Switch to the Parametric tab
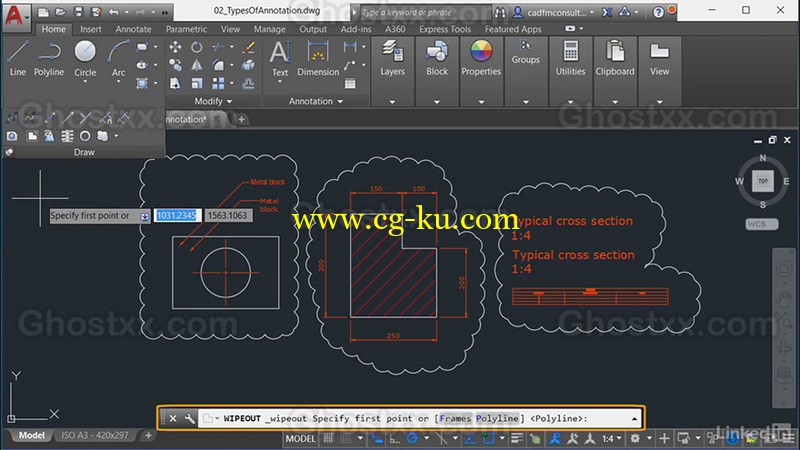Image resolution: width=800 pixels, height=450 pixels. coord(186,29)
